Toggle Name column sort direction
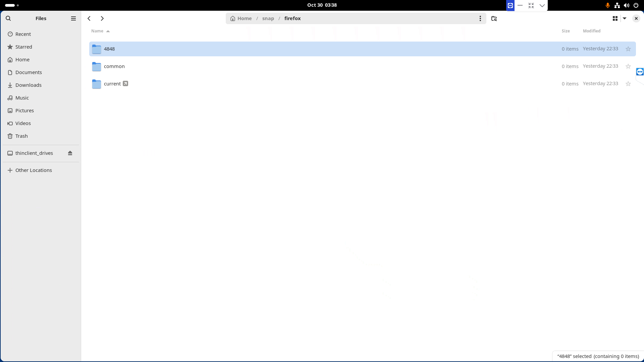 click(100, 31)
